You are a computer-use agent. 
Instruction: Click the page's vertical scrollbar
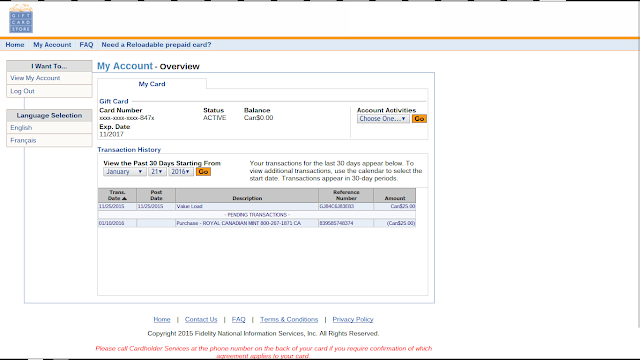[x=639, y=163]
